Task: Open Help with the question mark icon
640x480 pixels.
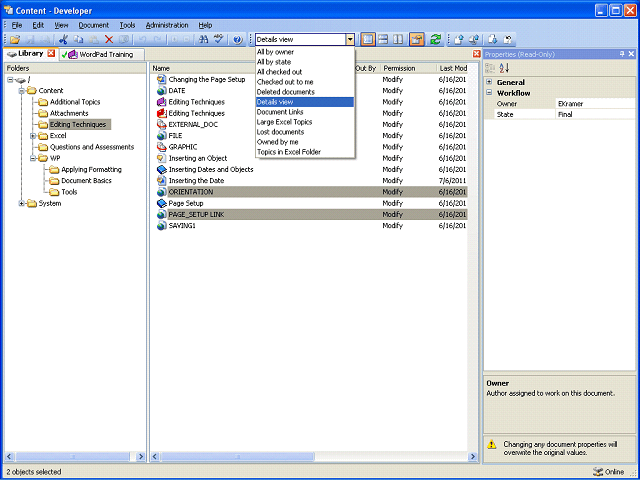Action: (x=237, y=39)
